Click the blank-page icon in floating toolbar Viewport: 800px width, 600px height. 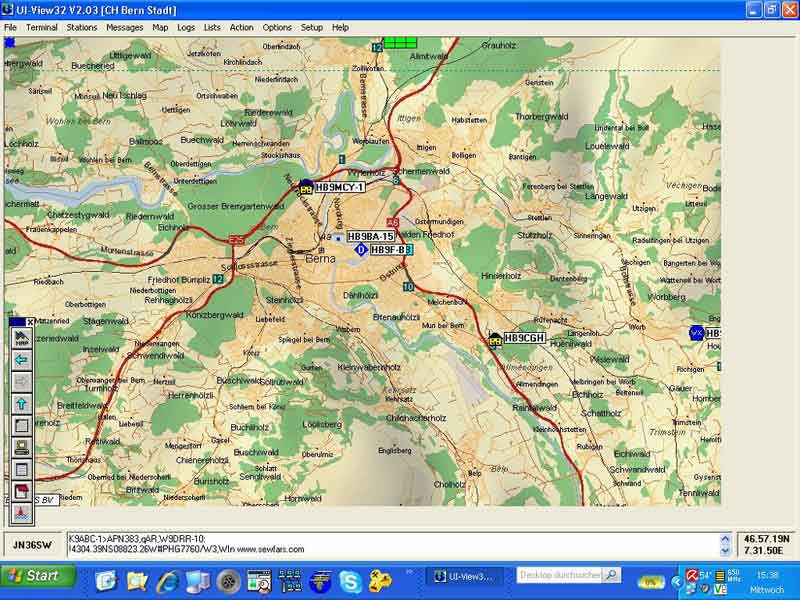21,426
